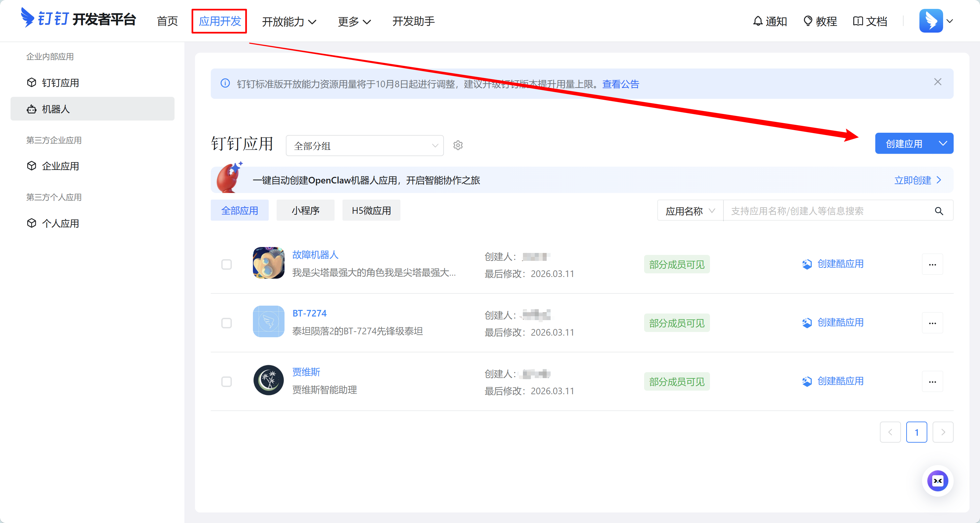Screen dimensions: 980x523
Task: Click the search magnifier icon
Action: [939, 211]
